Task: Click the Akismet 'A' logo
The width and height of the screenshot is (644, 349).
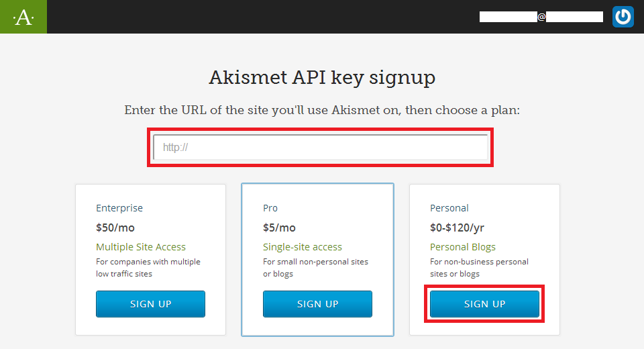Action: 23,17
